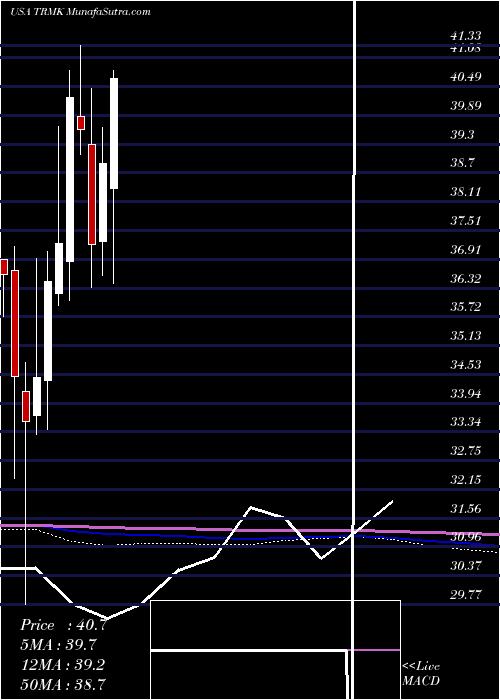Select the 37.51 price axis label
The image size is (500, 700).
point(466,221)
